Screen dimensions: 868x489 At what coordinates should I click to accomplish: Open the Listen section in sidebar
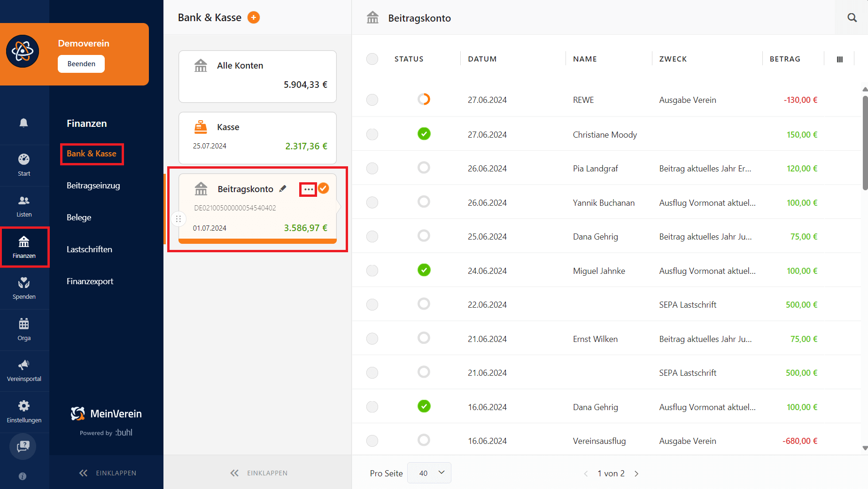24,206
